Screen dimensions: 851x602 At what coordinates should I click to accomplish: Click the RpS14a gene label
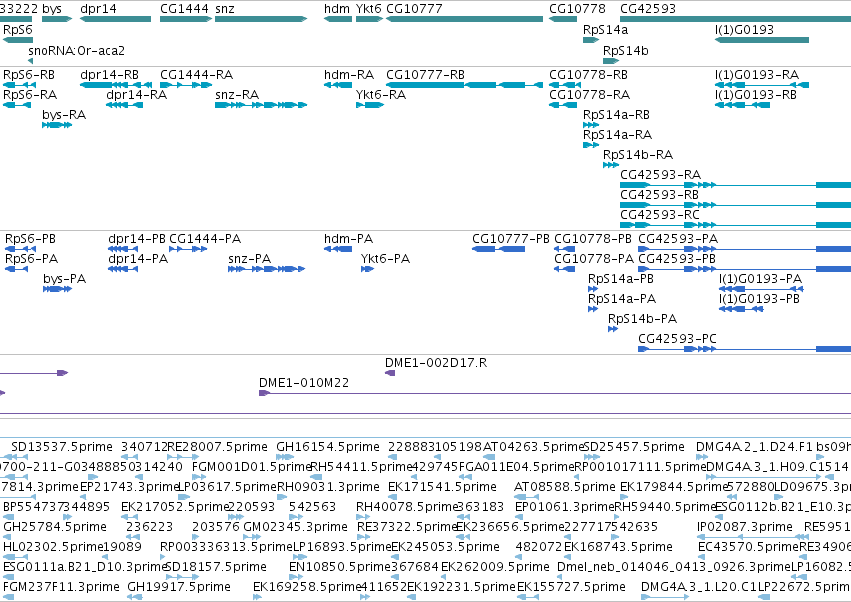605,30
